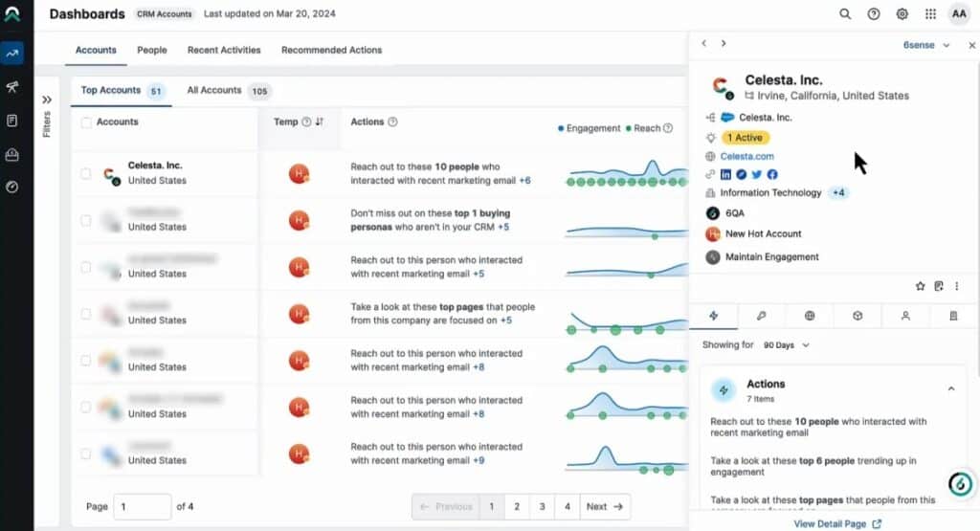Screen dimensions: 980x531
Task: Click the star favorite icon in panel
Action: [x=920, y=286]
